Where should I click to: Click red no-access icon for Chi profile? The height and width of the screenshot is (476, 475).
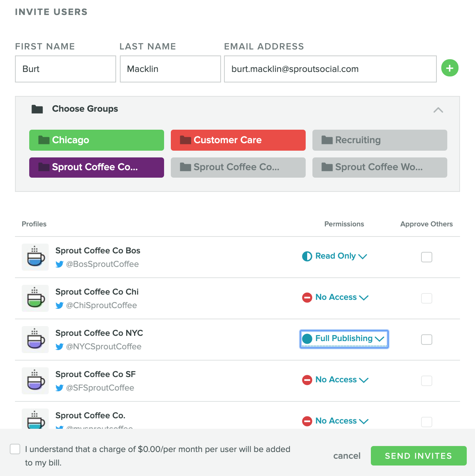(307, 298)
